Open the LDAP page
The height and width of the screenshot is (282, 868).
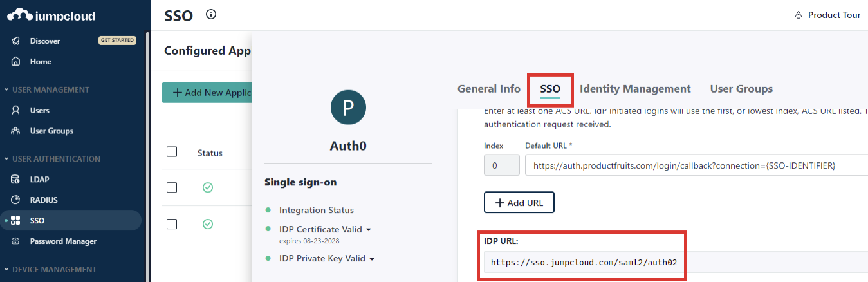tap(39, 179)
